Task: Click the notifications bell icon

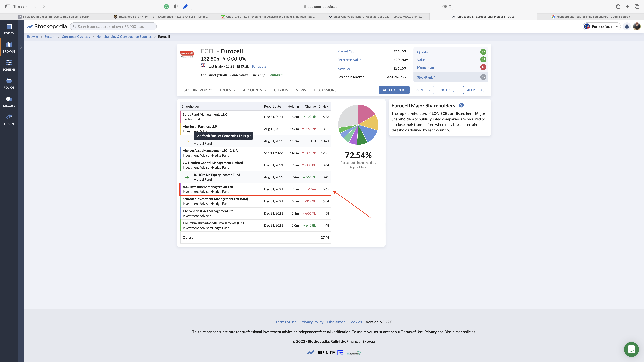Action: [627, 27]
